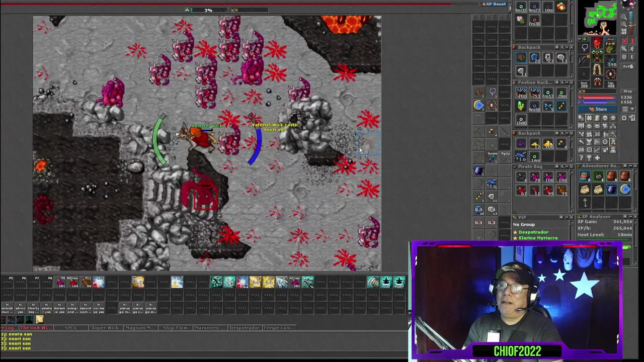Select VIP friend Despotrador
The height and width of the screenshot is (362, 644).
coord(533,232)
